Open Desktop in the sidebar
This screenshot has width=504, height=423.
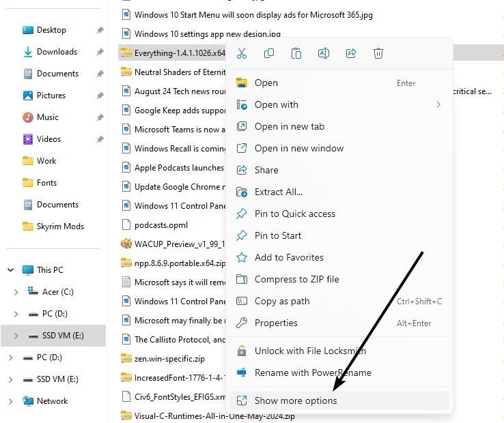[51, 30]
